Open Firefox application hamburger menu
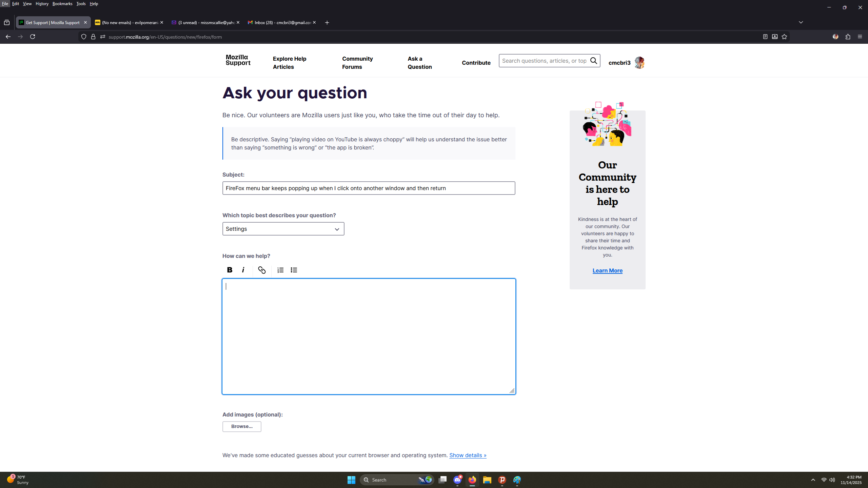868x488 pixels. [x=860, y=37]
